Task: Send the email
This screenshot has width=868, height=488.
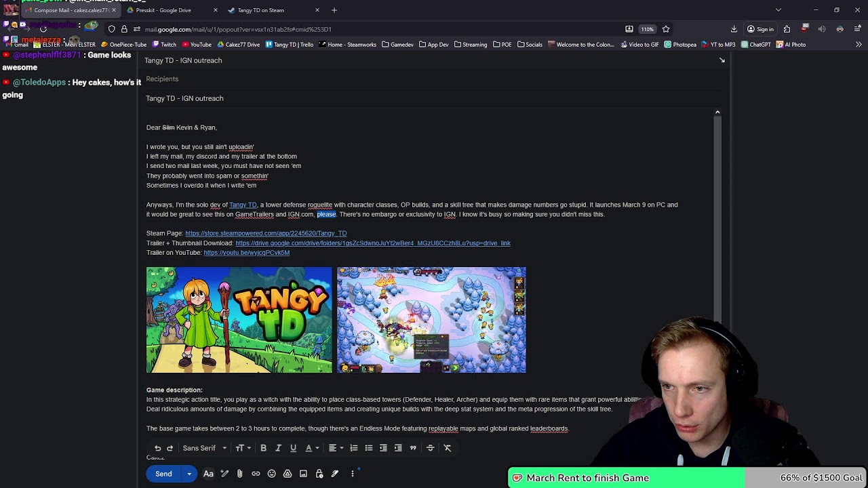Action: (163, 474)
